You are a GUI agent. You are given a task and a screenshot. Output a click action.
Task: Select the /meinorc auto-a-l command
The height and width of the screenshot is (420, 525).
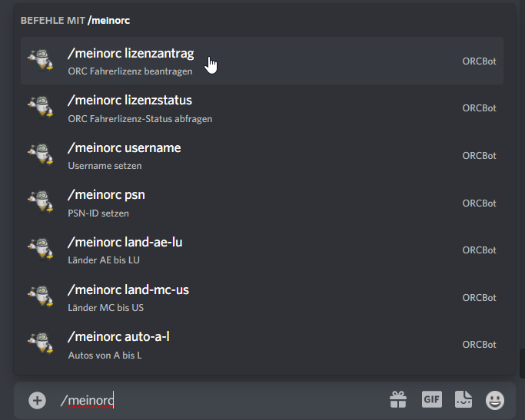(118, 337)
